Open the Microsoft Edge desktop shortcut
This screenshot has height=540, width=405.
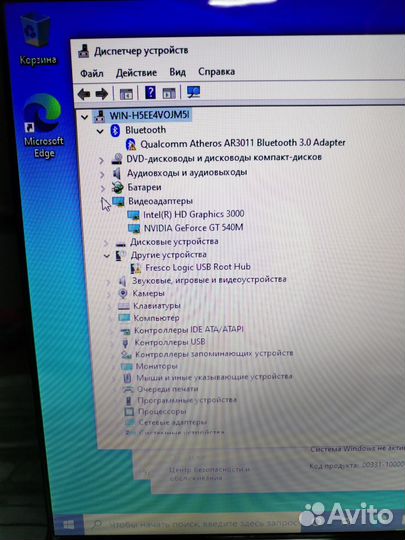click(x=44, y=126)
